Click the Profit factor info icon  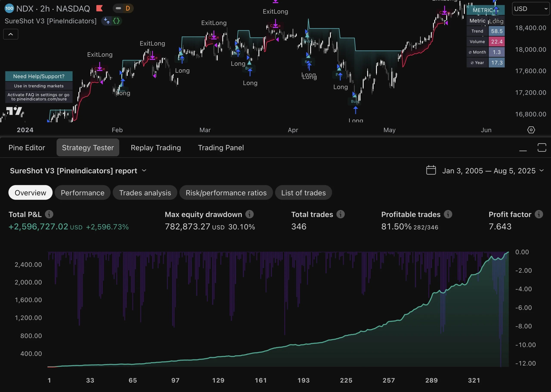(x=539, y=214)
